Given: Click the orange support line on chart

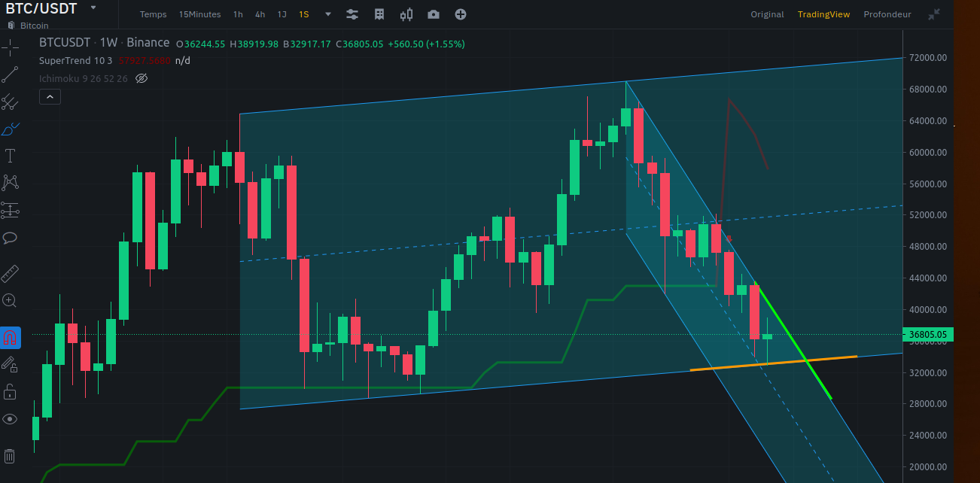Looking at the screenshot, I should pyautogui.click(x=773, y=363).
